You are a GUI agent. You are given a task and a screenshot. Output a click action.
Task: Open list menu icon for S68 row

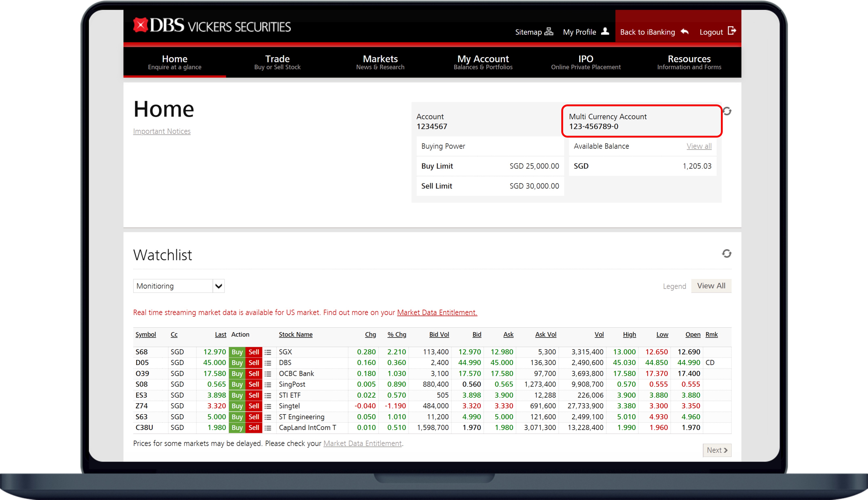pyautogui.click(x=268, y=352)
